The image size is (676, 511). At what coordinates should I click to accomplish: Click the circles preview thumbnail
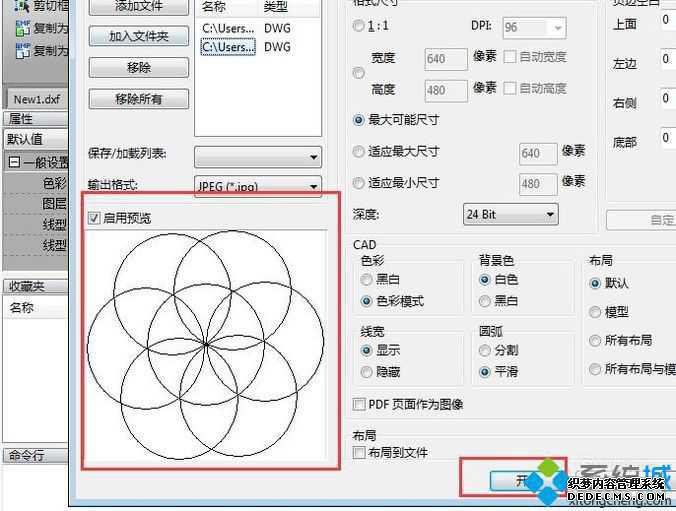[x=206, y=345]
